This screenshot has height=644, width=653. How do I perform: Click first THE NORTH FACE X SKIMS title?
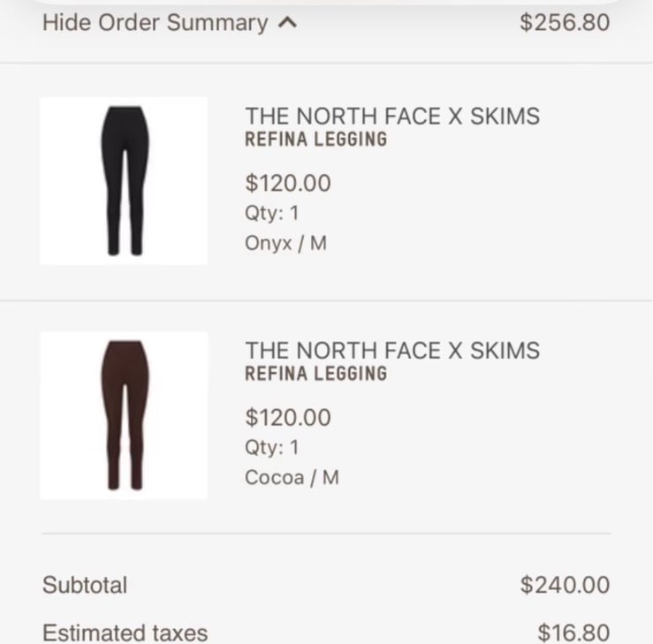pyautogui.click(x=392, y=116)
